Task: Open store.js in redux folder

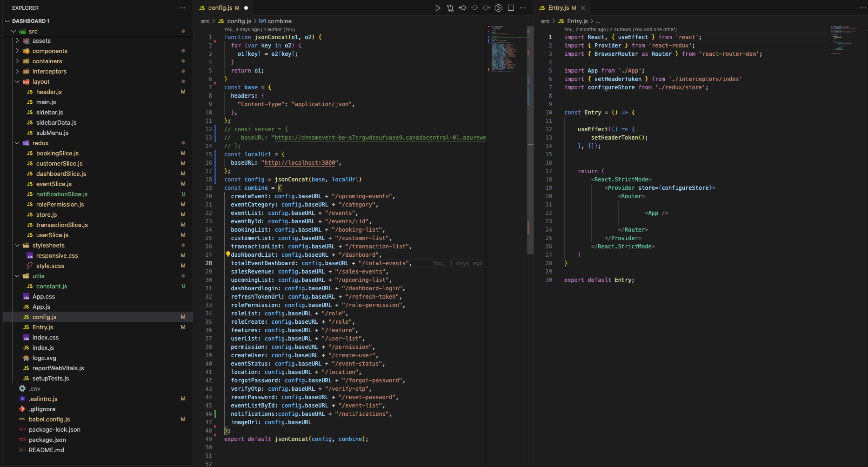Action: (x=47, y=214)
